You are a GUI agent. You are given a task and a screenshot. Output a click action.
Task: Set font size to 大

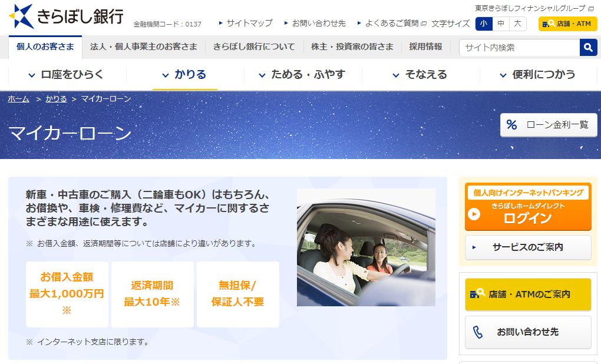517,24
